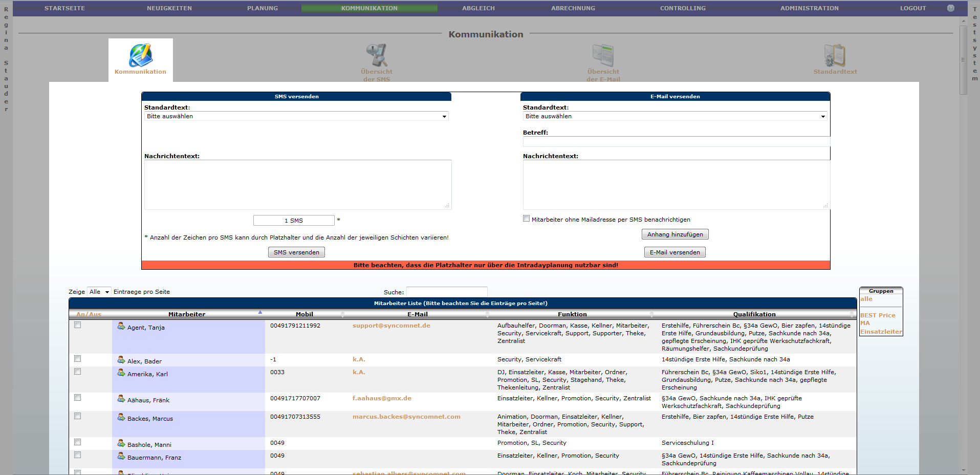
Task: Click employee name Agent, Tanja
Action: [x=146, y=328]
